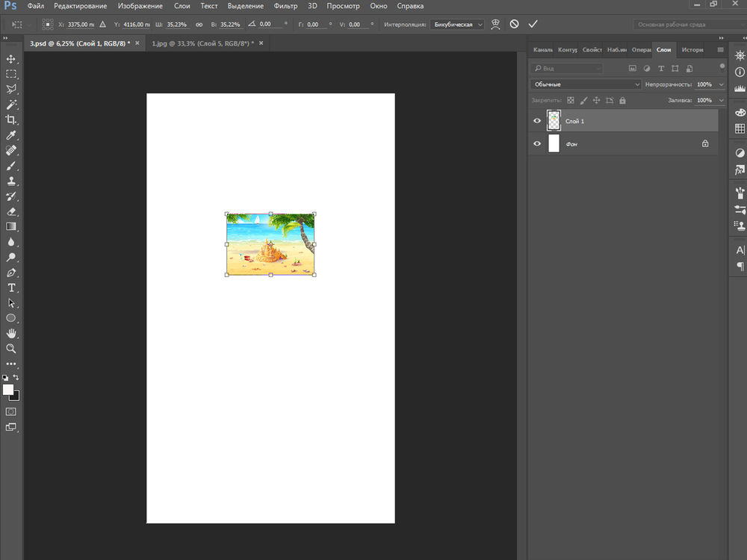This screenshot has height=560, width=747.
Task: Hide the Слой 1 layer
Action: tap(536, 121)
